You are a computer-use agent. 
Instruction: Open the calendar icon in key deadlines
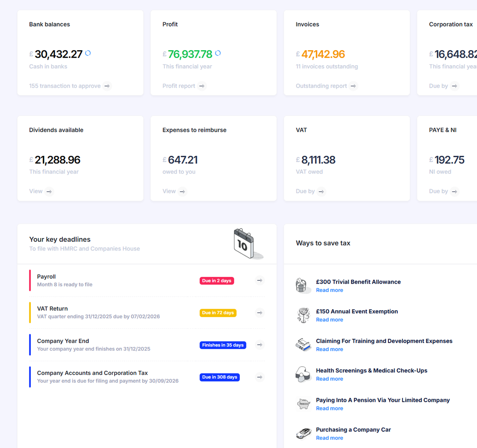248,244
